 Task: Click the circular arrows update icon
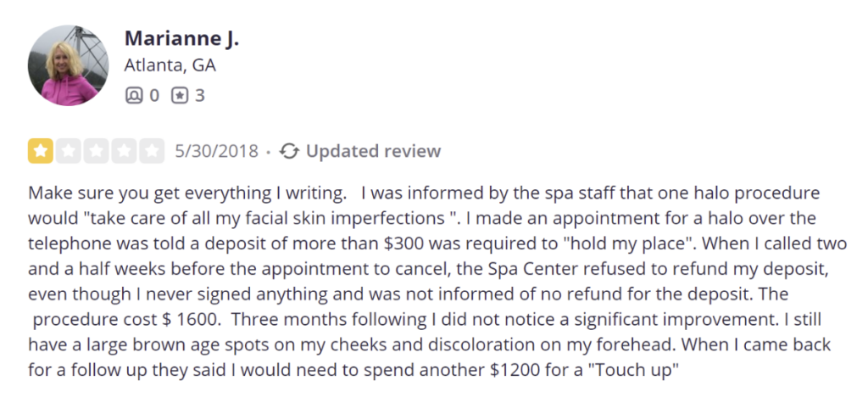[x=289, y=151]
